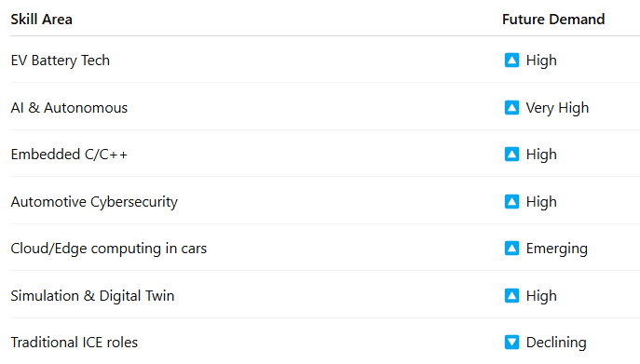
Task: Click the up-arrow icon beside EV Battery Tech's High
Action: (511, 60)
